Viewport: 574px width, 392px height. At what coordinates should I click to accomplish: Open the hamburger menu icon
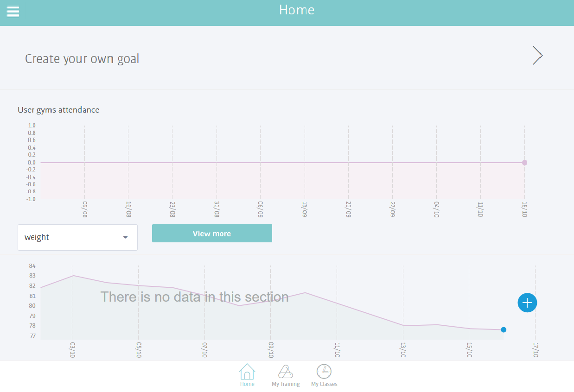click(13, 11)
